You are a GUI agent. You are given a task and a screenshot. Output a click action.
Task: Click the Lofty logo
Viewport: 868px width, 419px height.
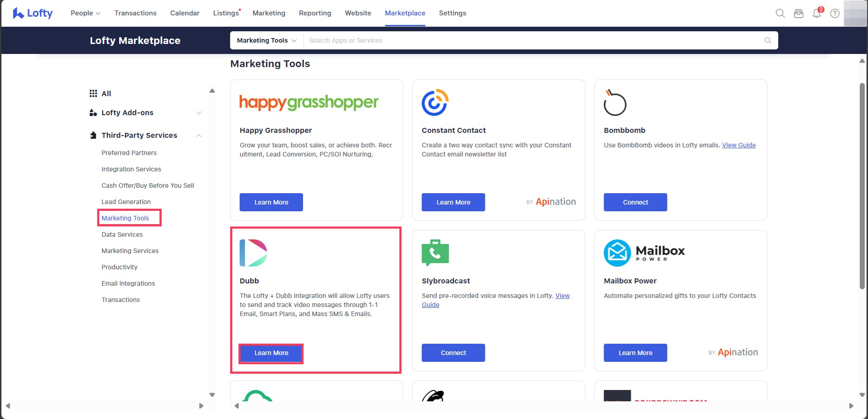point(33,13)
